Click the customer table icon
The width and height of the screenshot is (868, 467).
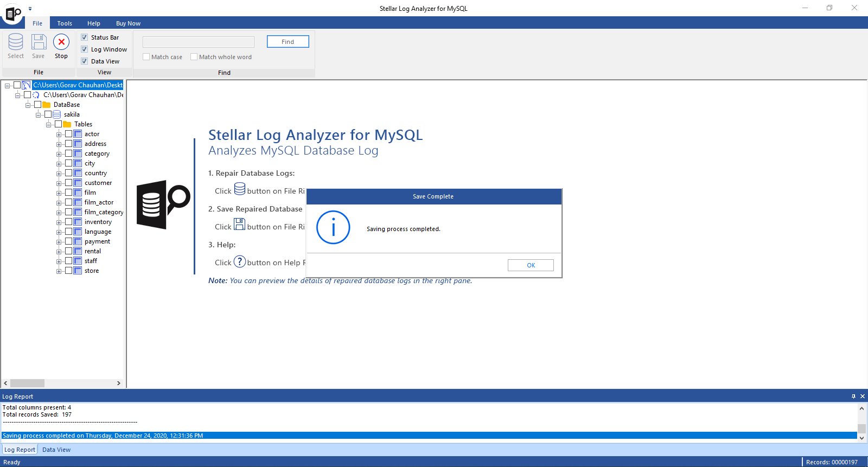pos(78,183)
